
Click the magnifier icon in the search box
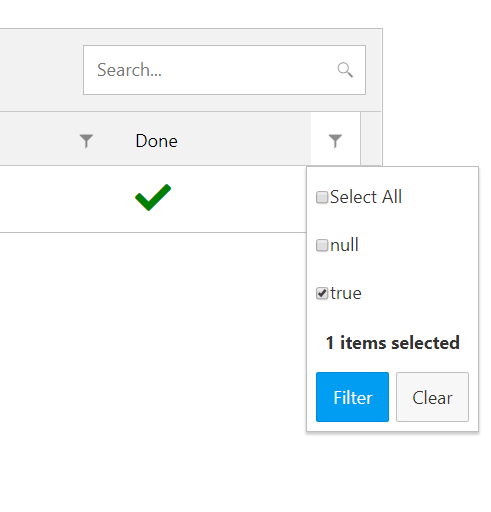click(345, 70)
